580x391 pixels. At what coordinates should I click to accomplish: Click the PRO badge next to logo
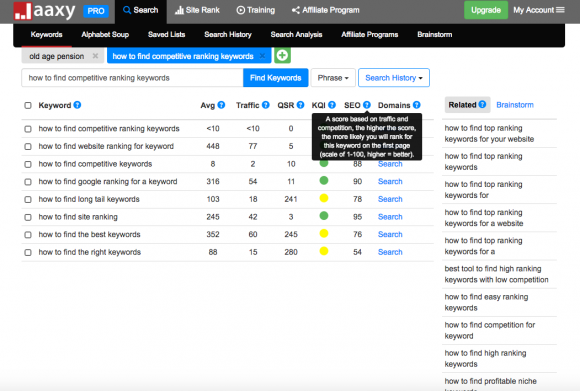coord(96,11)
